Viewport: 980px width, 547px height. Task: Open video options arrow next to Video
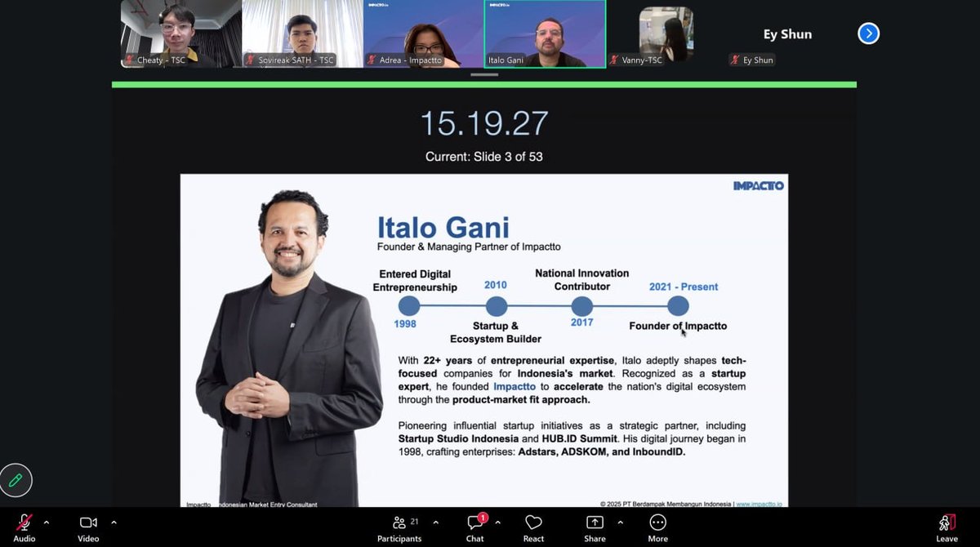point(114,523)
